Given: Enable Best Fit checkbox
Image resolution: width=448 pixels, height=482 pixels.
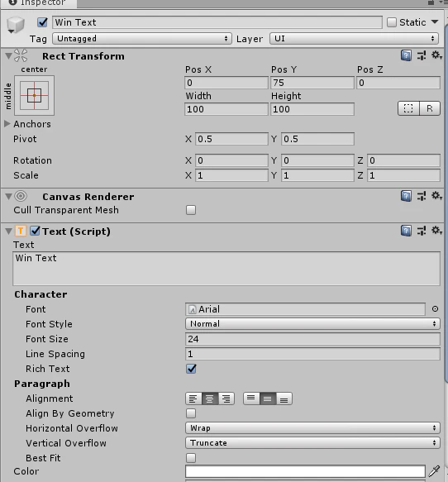Looking at the screenshot, I should pos(191,458).
